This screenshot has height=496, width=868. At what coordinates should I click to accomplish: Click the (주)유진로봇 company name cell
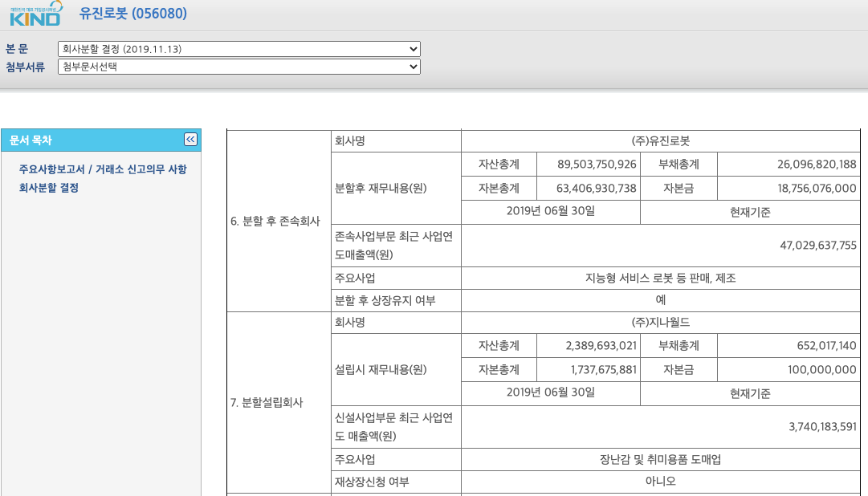(660, 141)
